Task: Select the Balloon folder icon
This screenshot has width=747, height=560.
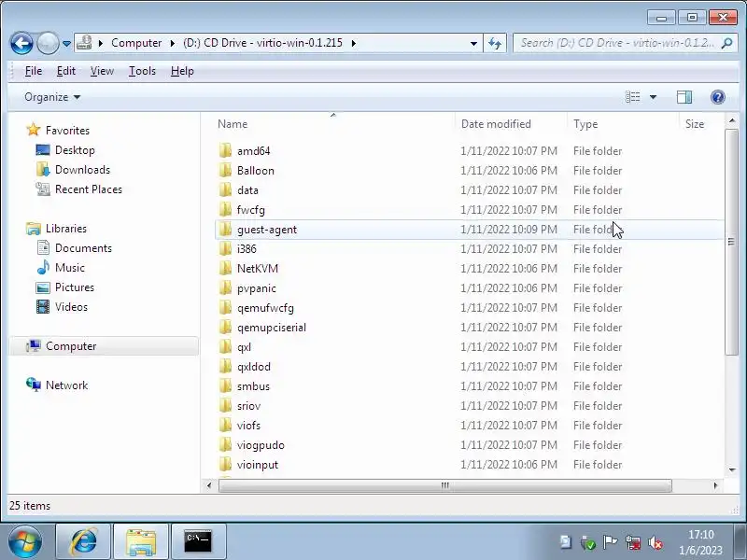Action: coord(225,171)
